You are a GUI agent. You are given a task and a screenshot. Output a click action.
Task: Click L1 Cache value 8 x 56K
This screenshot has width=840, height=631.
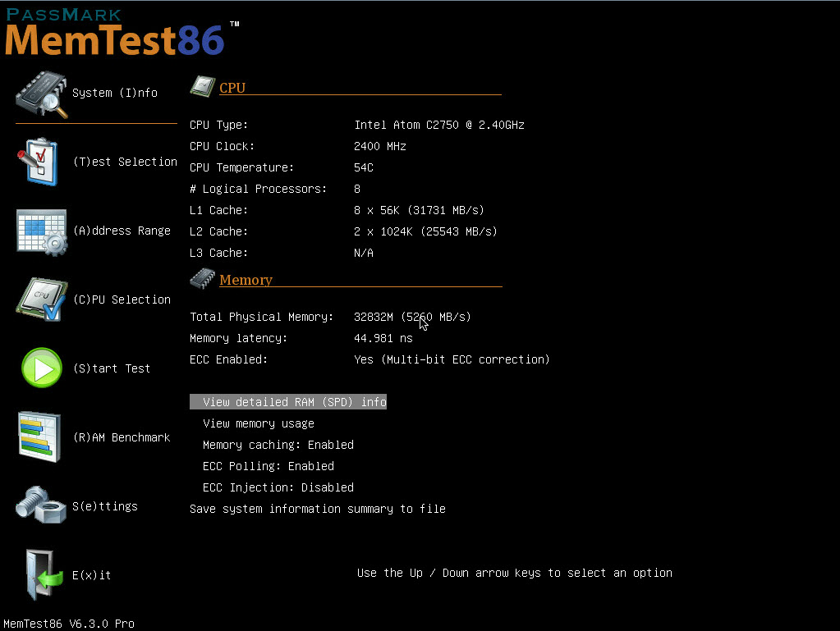tap(419, 210)
